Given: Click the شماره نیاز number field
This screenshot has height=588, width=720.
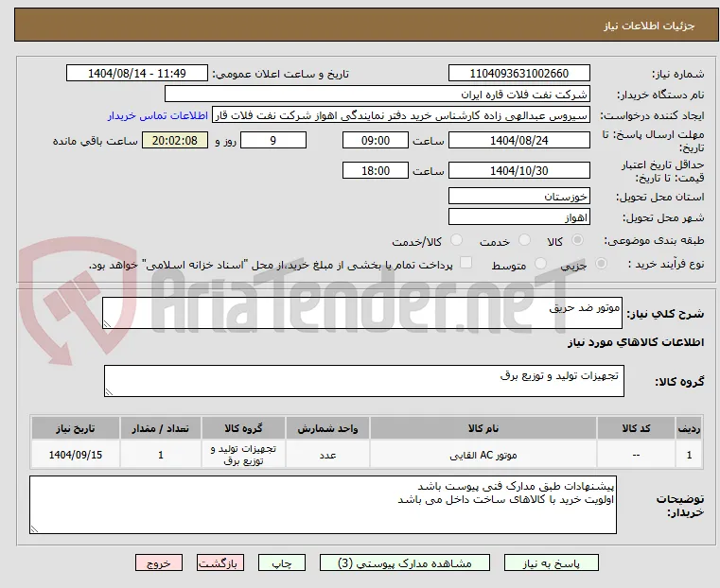Looking at the screenshot, I should tap(518, 74).
